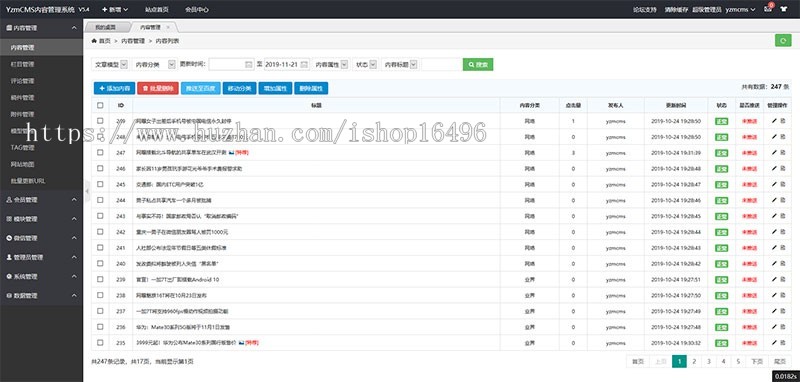Click the home icon in breadcrumb
Screen dimensions: 800x382
click(x=94, y=40)
